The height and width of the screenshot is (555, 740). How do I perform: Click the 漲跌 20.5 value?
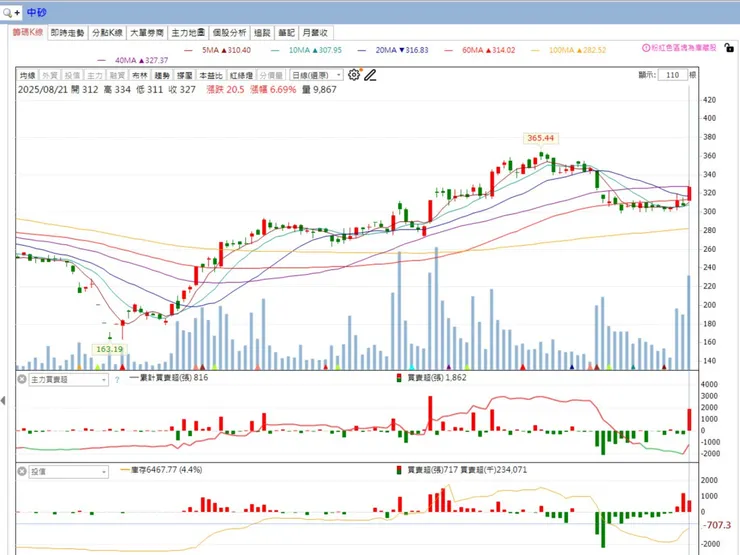click(225, 90)
